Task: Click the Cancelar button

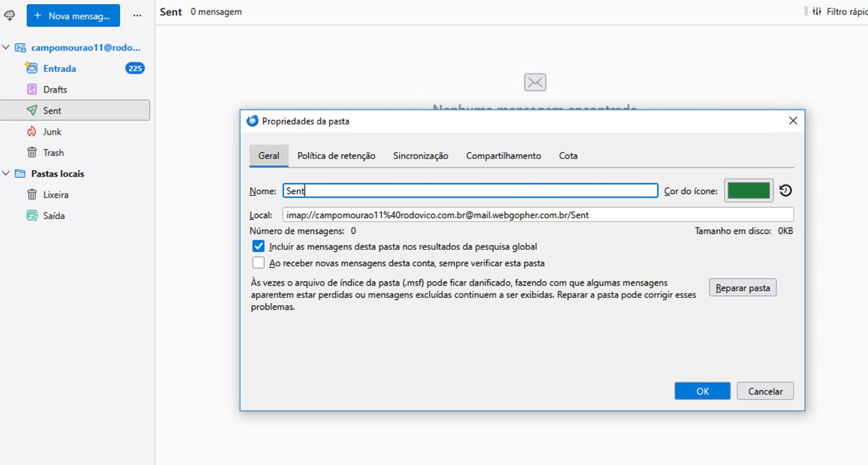Action: [x=765, y=391]
